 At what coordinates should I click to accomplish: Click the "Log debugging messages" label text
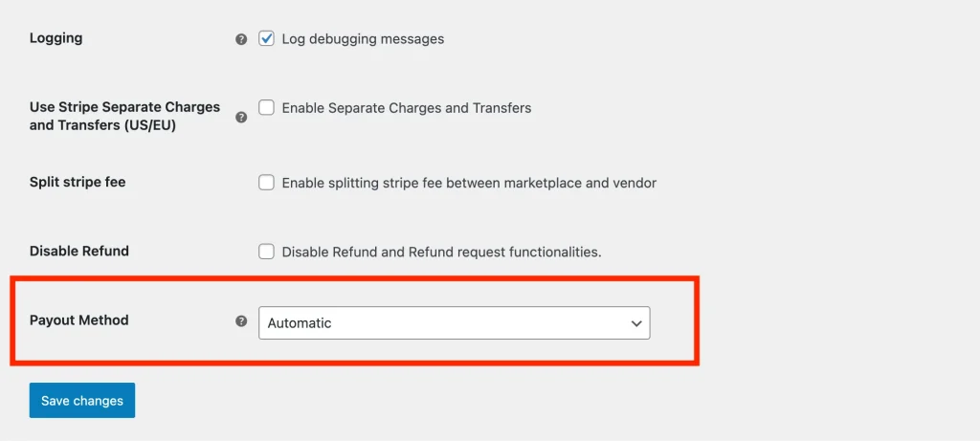(363, 39)
